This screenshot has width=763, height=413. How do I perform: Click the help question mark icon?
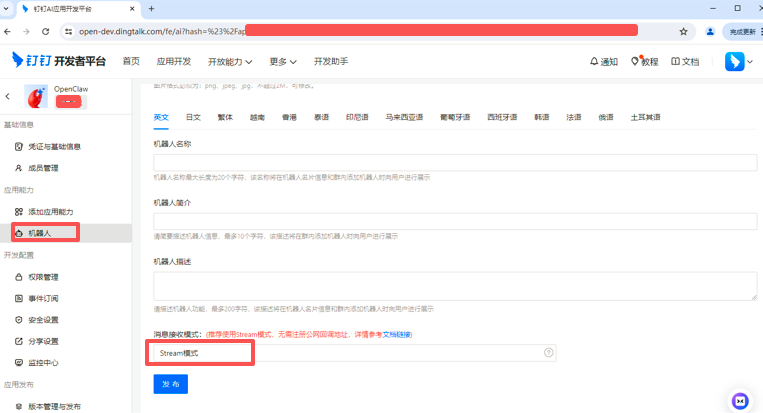coord(548,353)
